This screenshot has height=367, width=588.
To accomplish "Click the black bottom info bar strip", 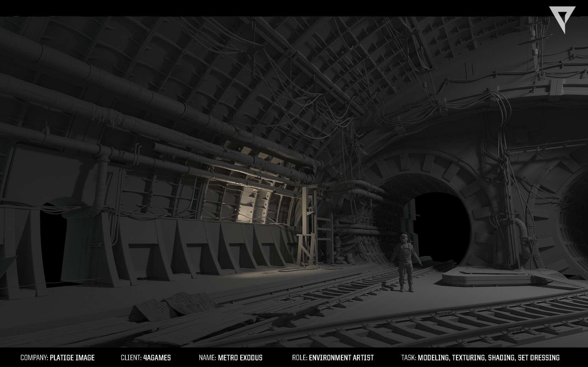I will coord(294,357).
